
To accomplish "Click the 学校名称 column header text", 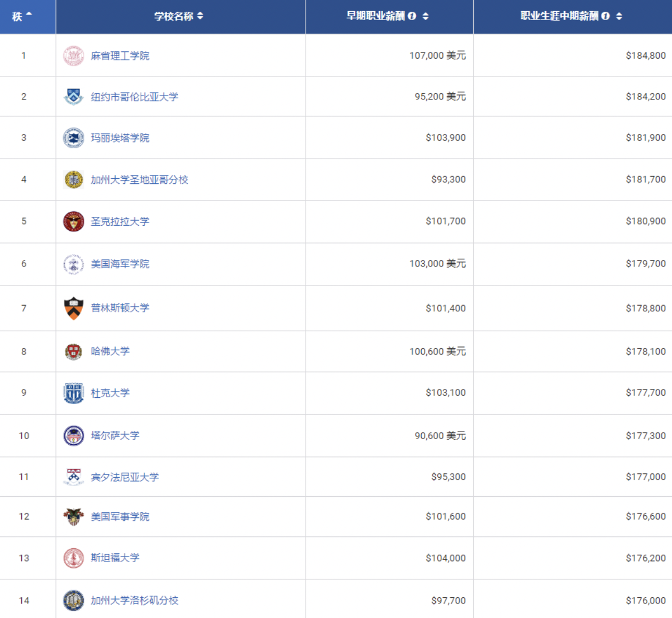I will 174,16.
